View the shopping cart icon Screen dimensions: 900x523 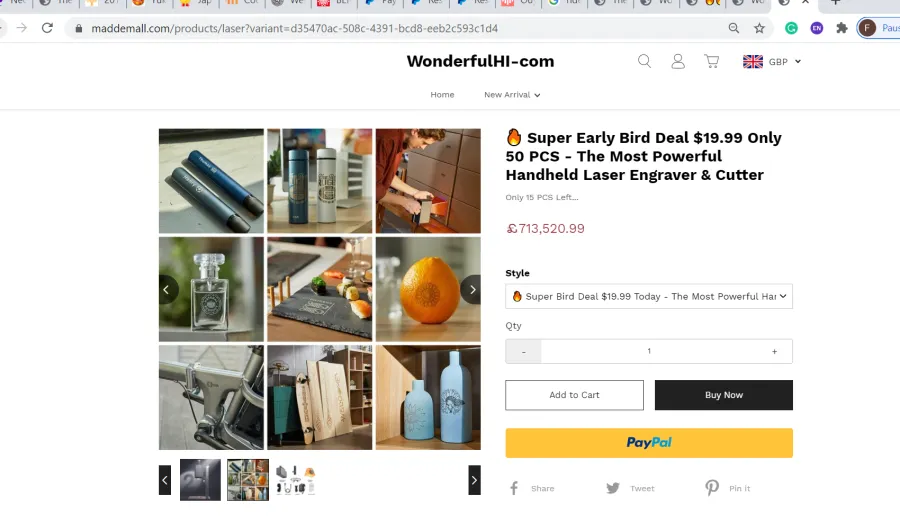pyautogui.click(x=712, y=61)
